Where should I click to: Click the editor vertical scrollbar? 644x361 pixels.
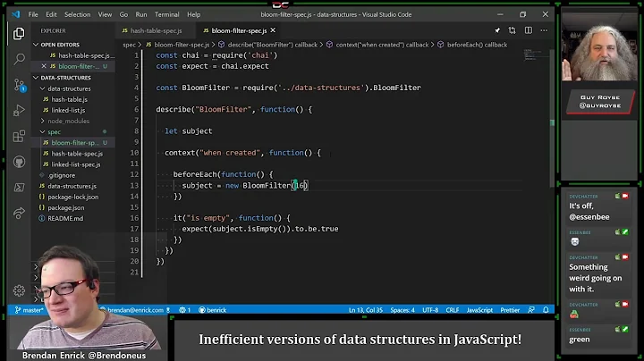tap(552, 119)
